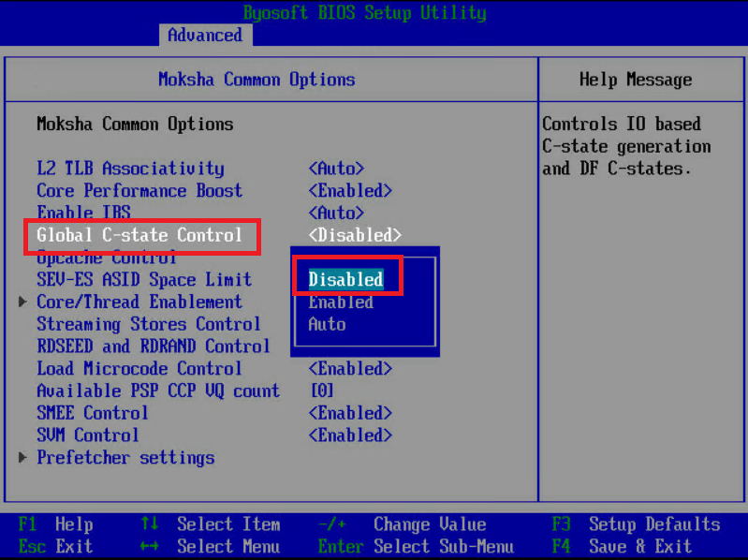The width and height of the screenshot is (748, 560).
Task: Click the up-down Select Item arrows
Action: tap(149, 523)
